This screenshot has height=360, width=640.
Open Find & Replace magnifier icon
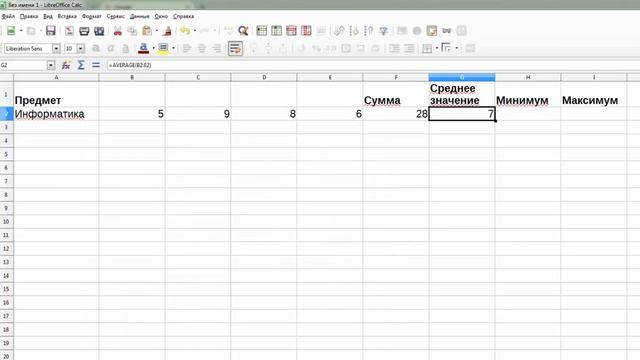pyautogui.click(x=243, y=31)
